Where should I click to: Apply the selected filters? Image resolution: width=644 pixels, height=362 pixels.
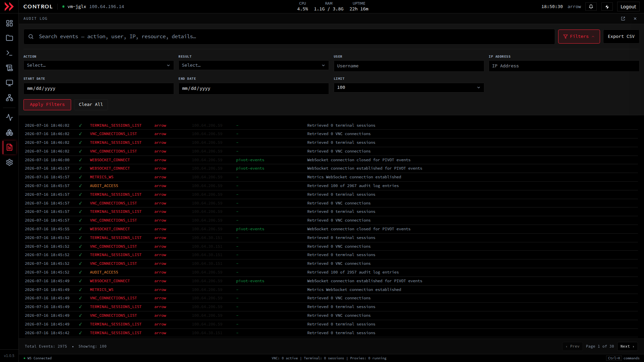click(47, 105)
